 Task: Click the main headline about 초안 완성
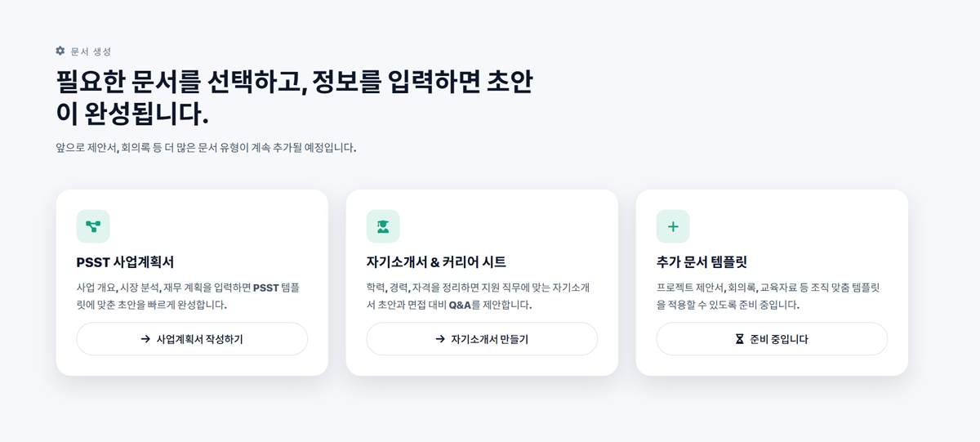click(x=294, y=98)
